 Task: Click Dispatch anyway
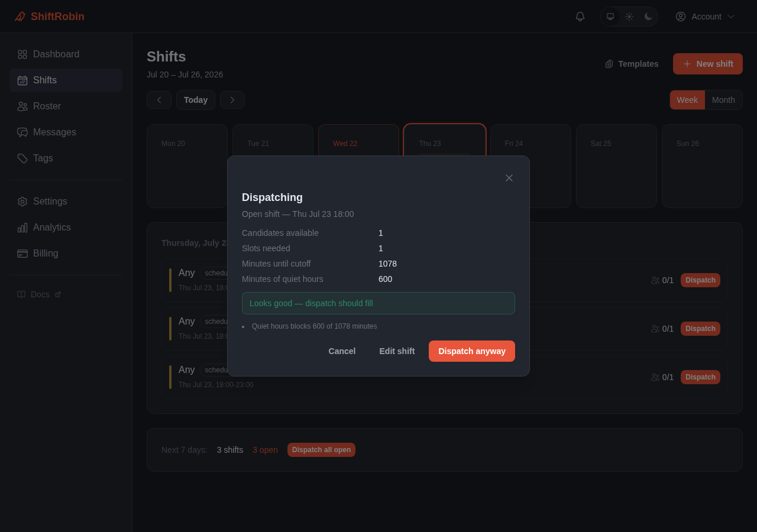pos(472,351)
